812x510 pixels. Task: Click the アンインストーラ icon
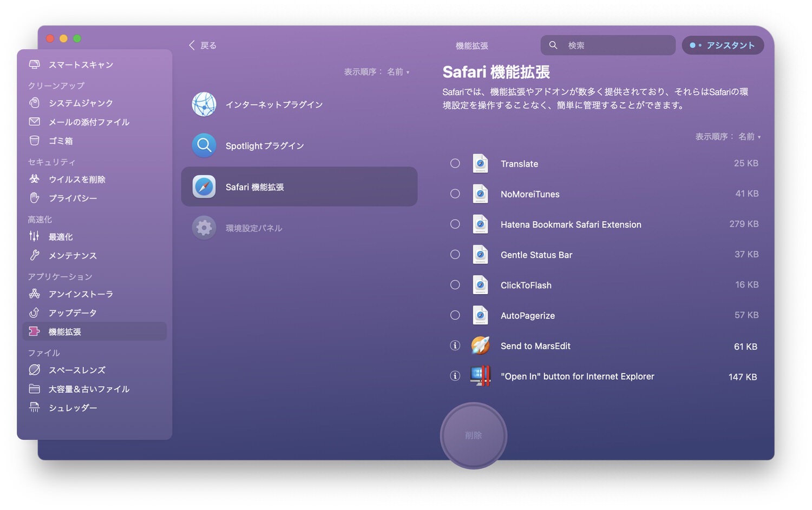[34, 294]
